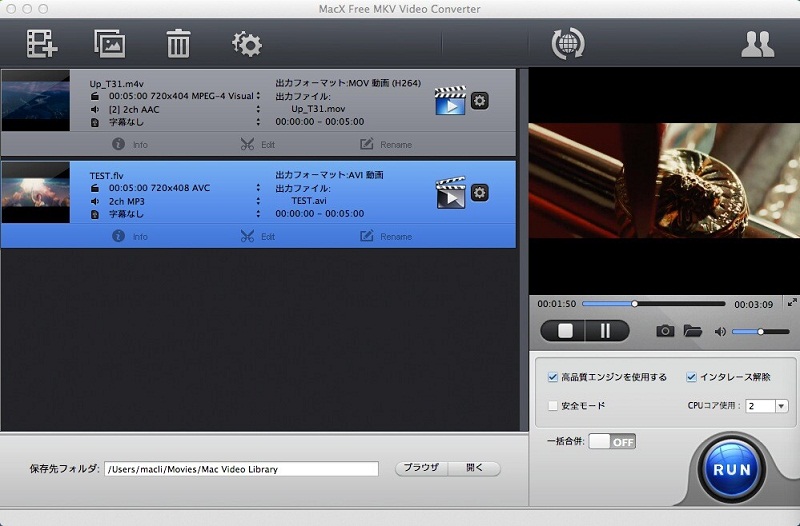800x526 pixels.
Task: Click the volume slider
Action: 761,332
